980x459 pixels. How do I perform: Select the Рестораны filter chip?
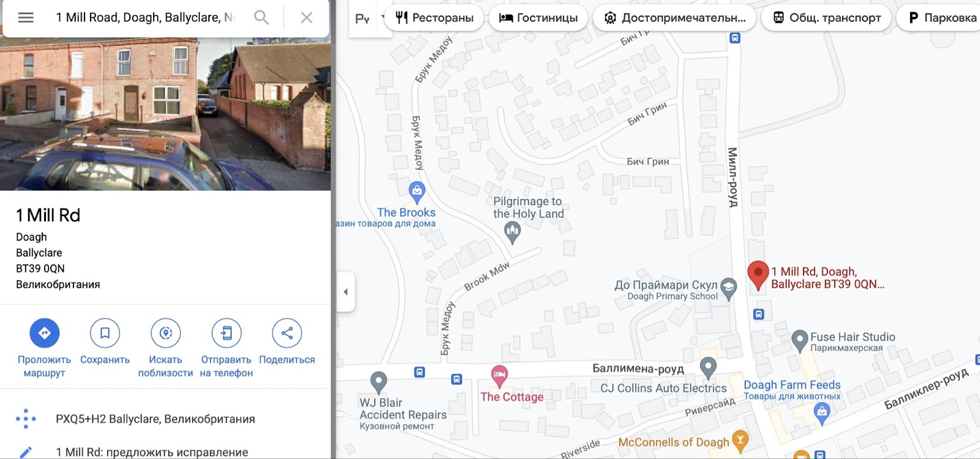(434, 18)
